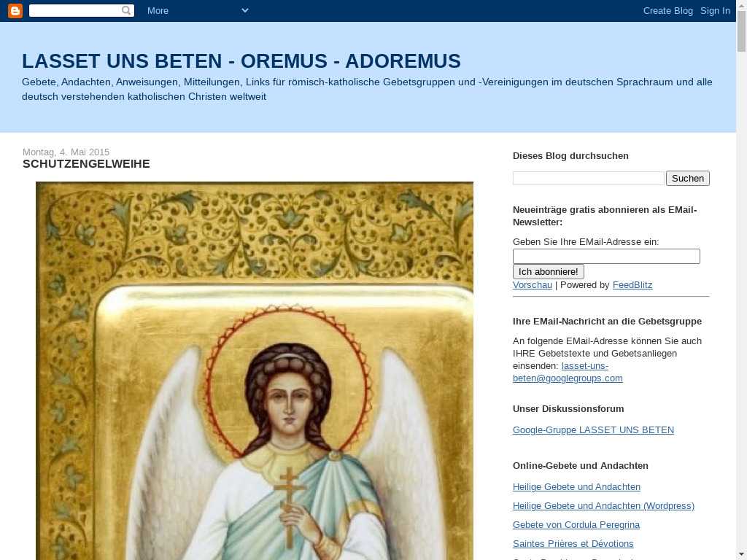747x560 pixels.
Task: Click the vertical page scrollbar thumb
Action: pos(741,31)
